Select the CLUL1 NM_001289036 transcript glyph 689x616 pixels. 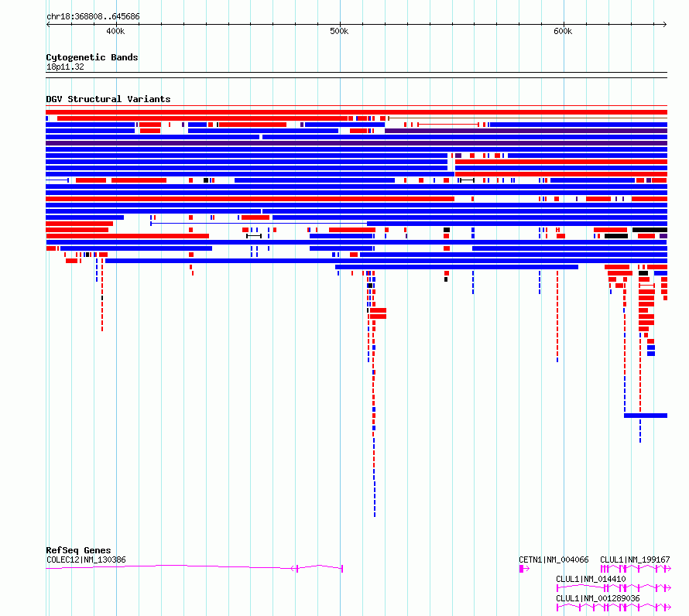click(613, 607)
